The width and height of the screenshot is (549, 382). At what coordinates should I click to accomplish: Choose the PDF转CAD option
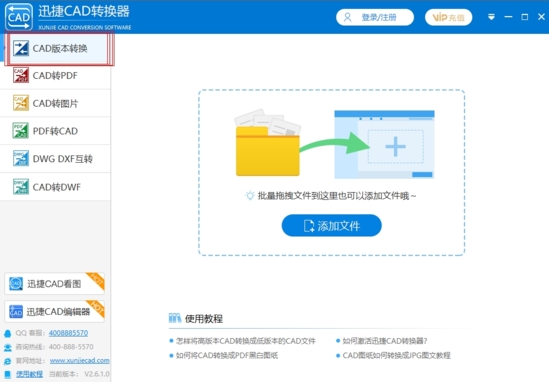point(55,131)
